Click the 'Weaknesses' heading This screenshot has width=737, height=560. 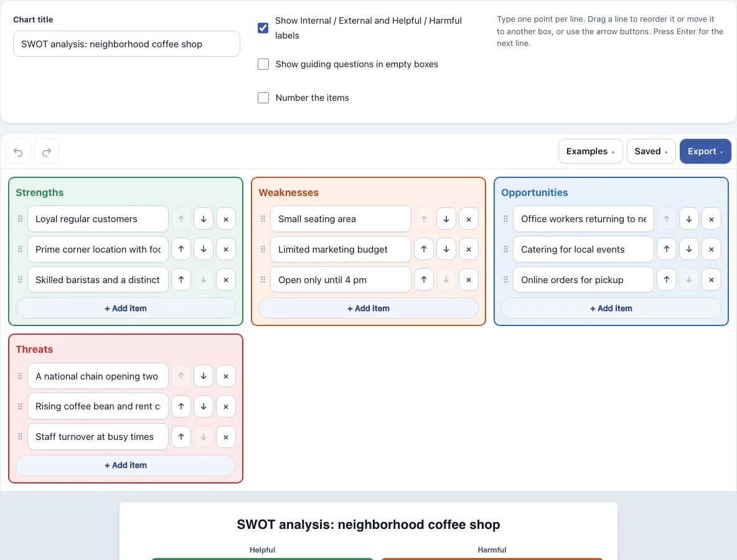pos(289,193)
